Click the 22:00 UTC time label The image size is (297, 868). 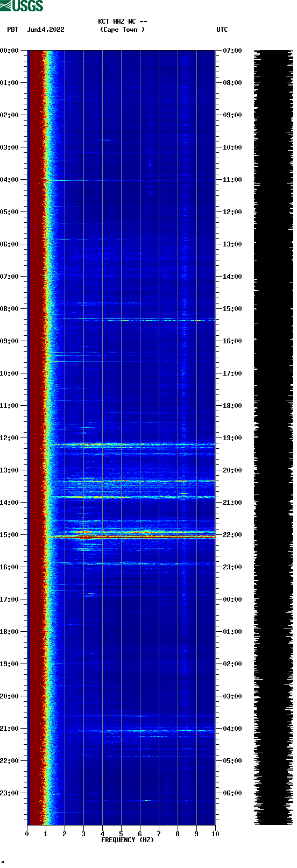pos(232,535)
